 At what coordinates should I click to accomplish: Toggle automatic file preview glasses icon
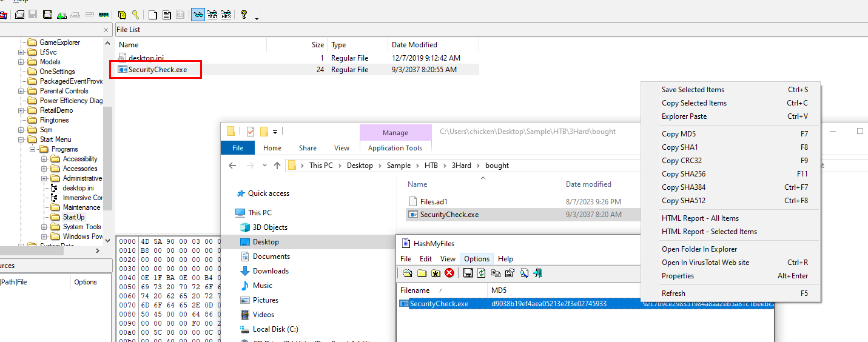point(198,15)
